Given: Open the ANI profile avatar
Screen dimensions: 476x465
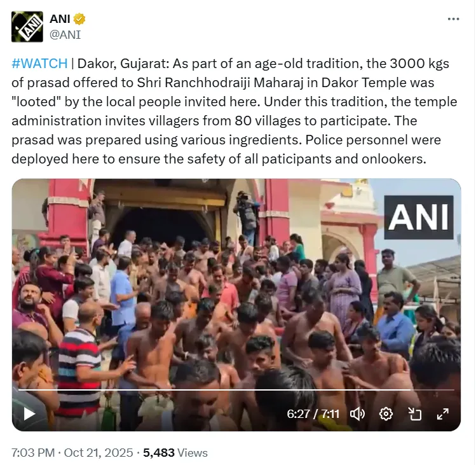Looking at the screenshot, I should coord(27,27).
